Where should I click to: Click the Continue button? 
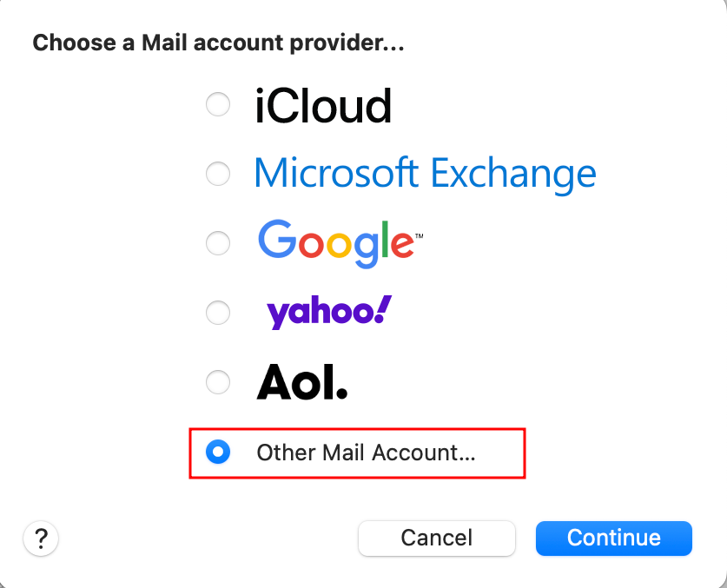(613, 538)
